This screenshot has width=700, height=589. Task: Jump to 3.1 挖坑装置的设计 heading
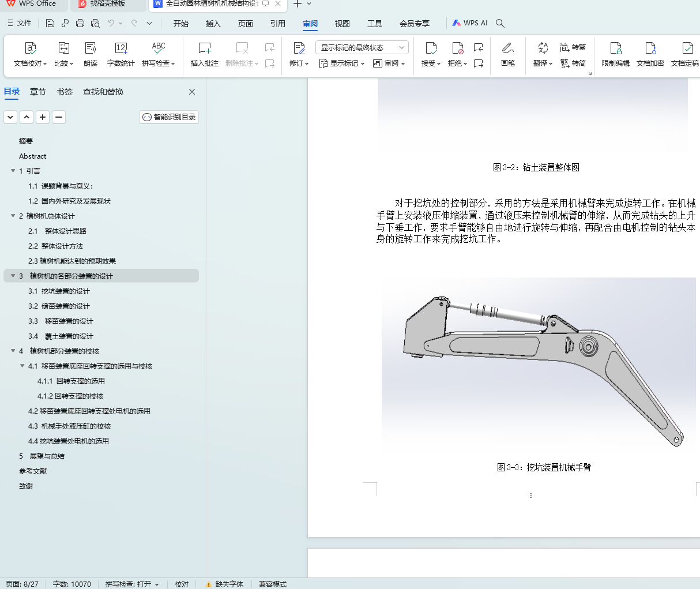pyautogui.click(x=59, y=291)
